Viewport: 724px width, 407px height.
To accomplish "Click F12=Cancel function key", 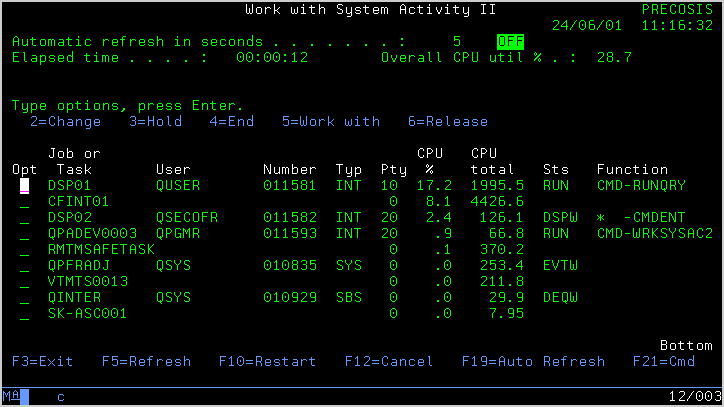I will (389, 361).
